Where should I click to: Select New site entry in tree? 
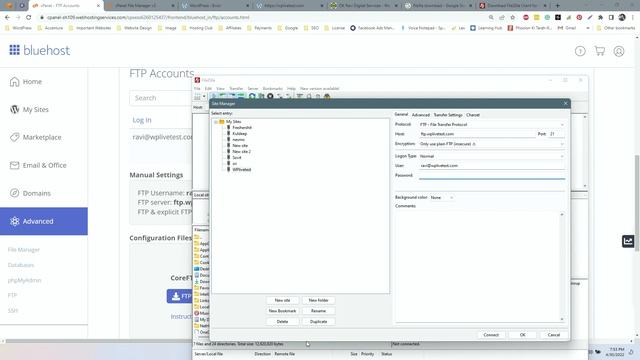pyautogui.click(x=240, y=145)
